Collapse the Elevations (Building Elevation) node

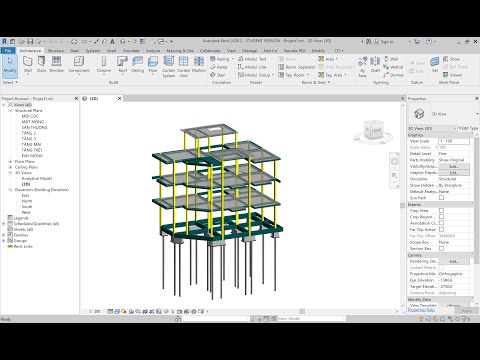(10, 190)
